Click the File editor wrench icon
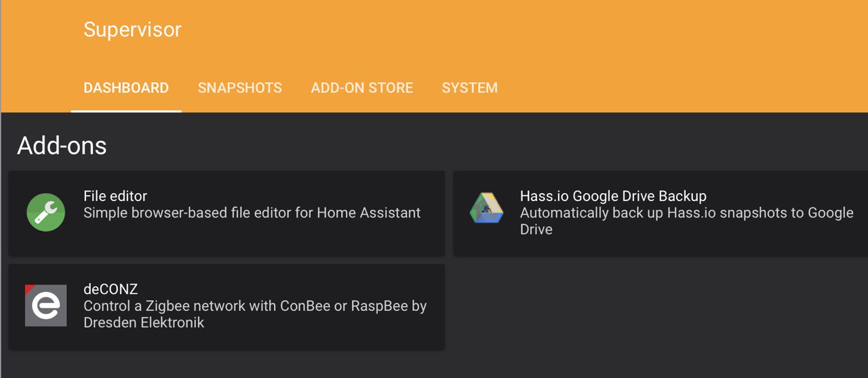868x378 pixels. pos(46,213)
